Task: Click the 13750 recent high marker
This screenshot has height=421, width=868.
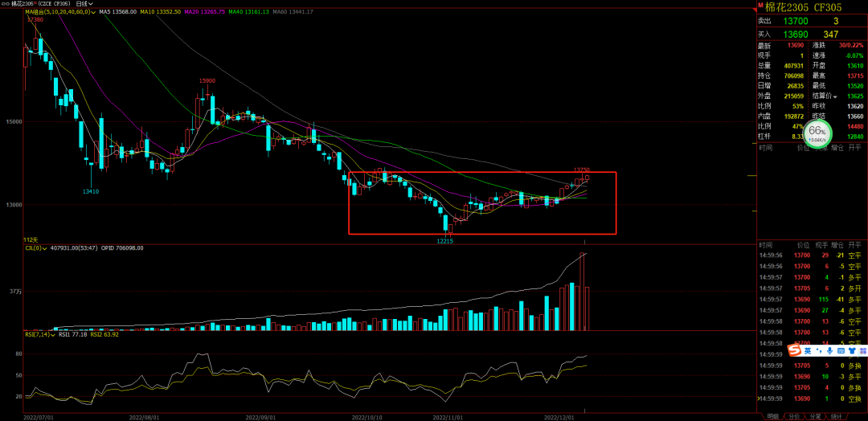Action: (x=581, y=170)
